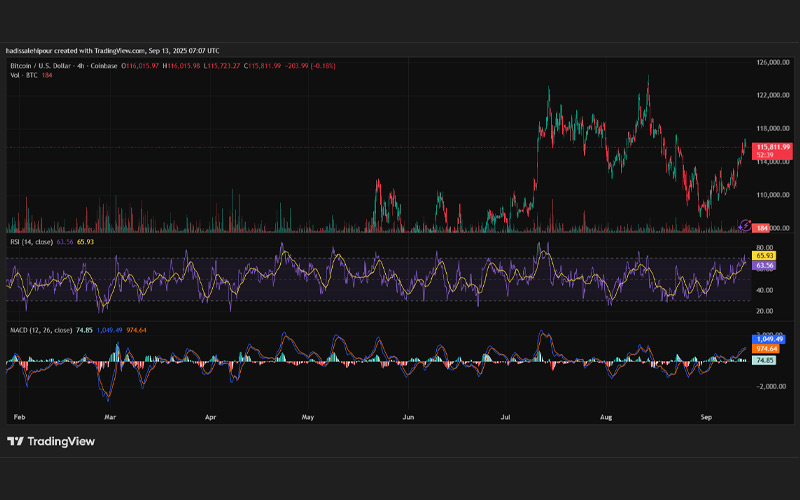Click the purple lightning bolt icon
800x500 pixels.
coord(744,225)
